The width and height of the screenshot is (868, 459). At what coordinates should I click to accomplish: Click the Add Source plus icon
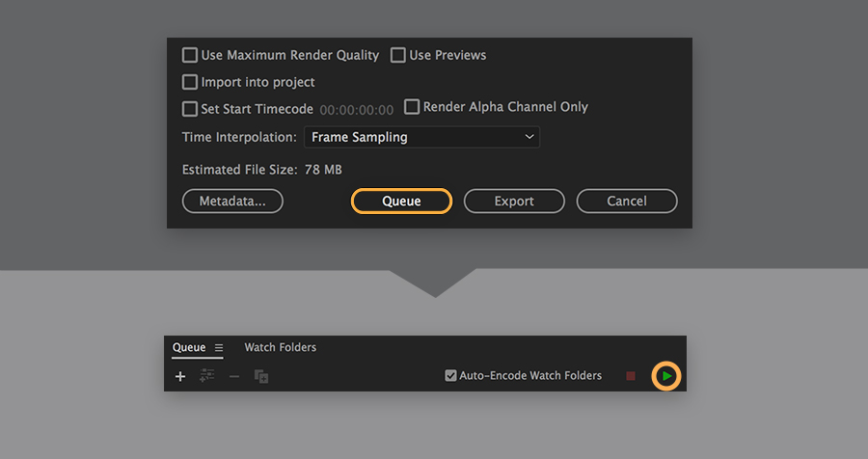tap(180, 376)
